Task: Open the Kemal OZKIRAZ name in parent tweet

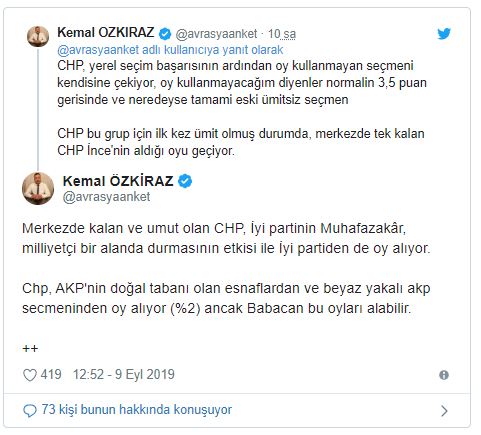Action: pyautogui.click(x=105, y=33)
